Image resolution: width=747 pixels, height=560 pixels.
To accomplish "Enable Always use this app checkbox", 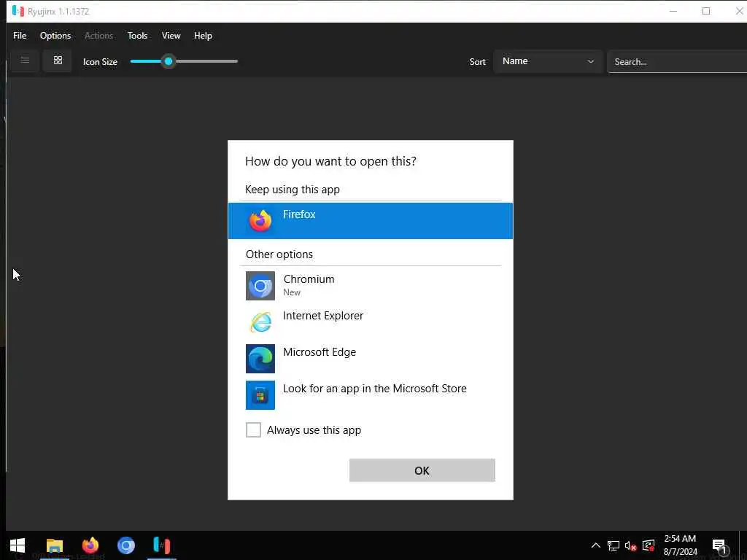I will (x=253, y=429).
